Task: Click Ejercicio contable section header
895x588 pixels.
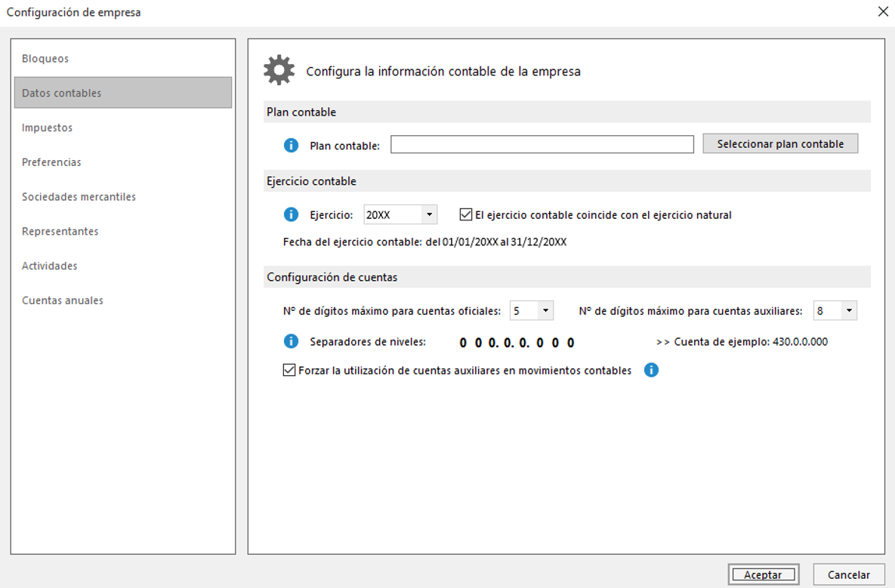Action: (566, 181)
